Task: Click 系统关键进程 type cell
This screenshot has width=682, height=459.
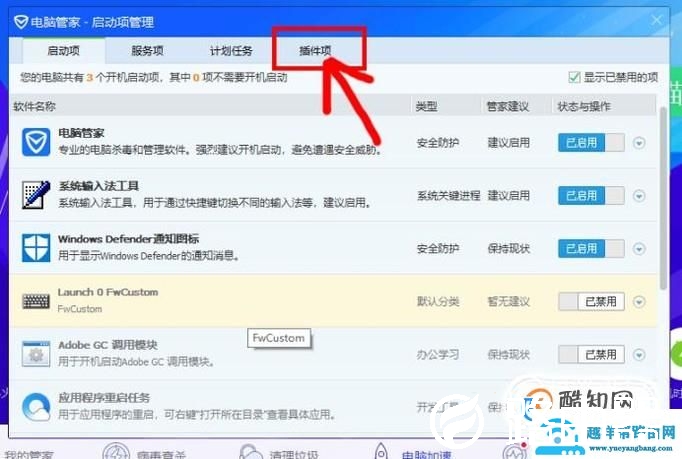Action: pyautogui.click(x=448, y=196)
